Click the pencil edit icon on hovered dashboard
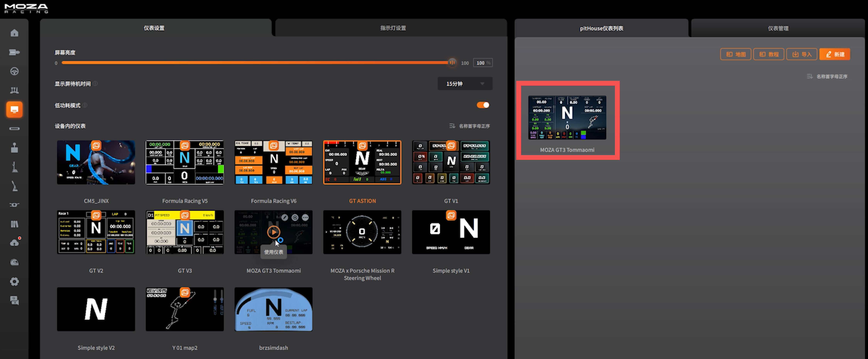Screen dimensions: 868x359 pyautogui.click(x=285, y=218)
